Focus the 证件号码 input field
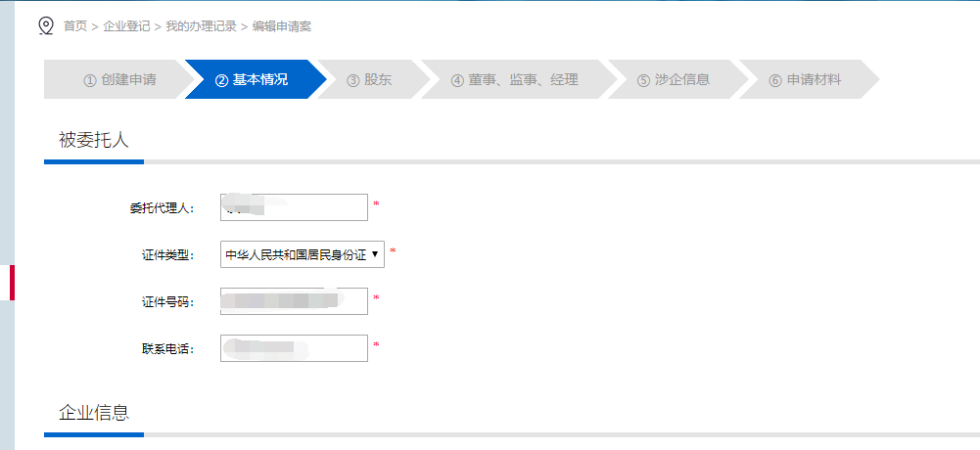Image resolution: width=980 pixels, height=450 pixels. click(x=294, y=301)
